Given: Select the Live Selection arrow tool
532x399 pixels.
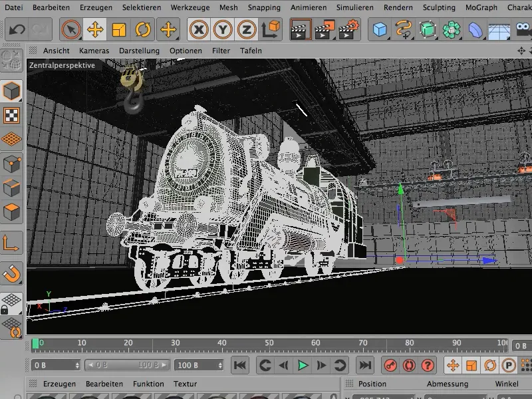Looking at the screenshot, I should pos(71,29).
